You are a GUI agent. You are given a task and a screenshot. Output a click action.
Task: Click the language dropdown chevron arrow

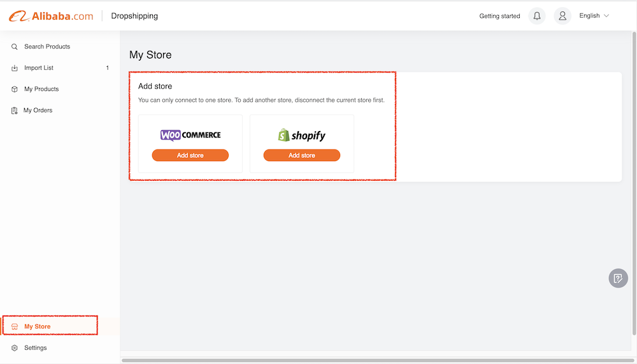[x=606, y=16]
